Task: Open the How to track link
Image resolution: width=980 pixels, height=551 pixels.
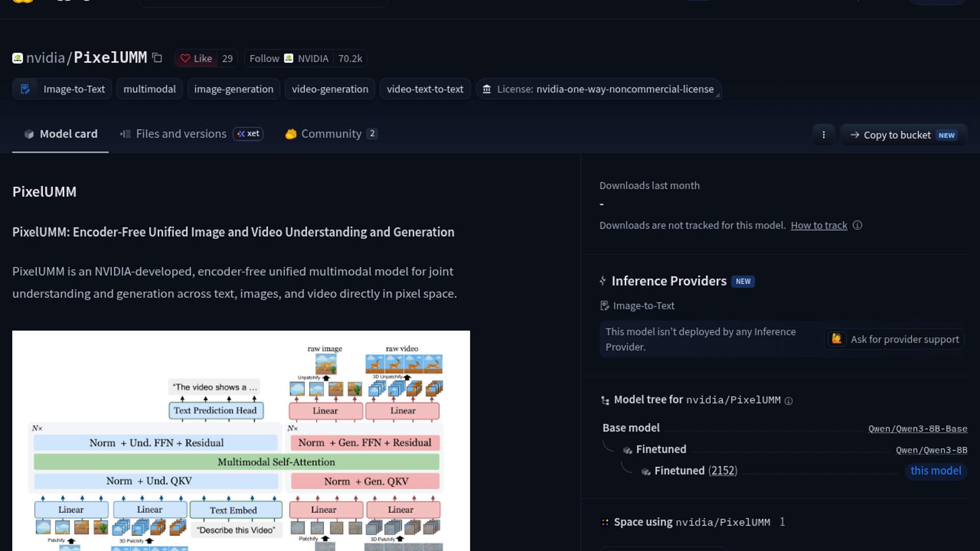Action: coord(819,225)
